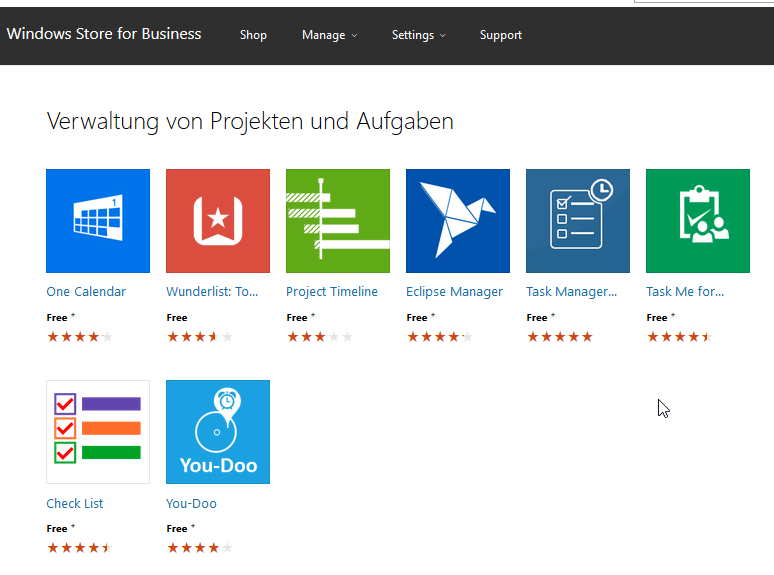Open the Task Manager checklist clock icon

pos(578,221)
